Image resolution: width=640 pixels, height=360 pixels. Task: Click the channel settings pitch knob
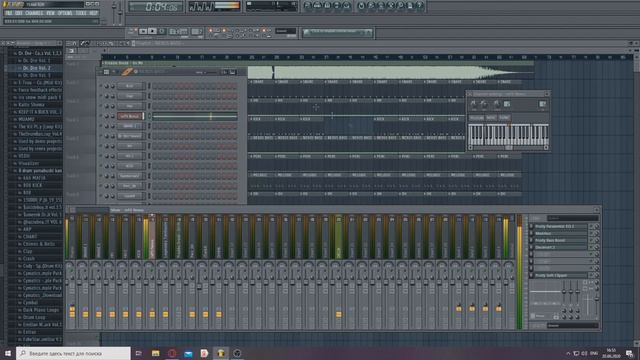[496, 104]
